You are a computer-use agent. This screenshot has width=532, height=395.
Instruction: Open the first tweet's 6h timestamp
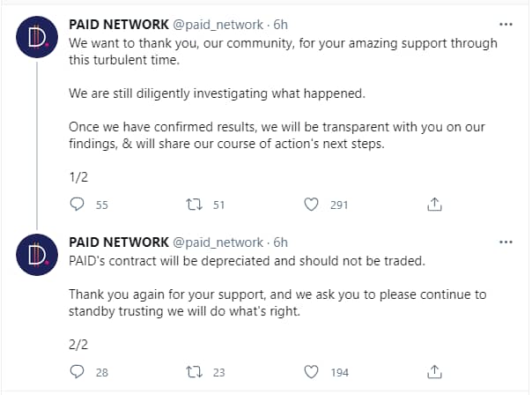[x=280, y=25]
